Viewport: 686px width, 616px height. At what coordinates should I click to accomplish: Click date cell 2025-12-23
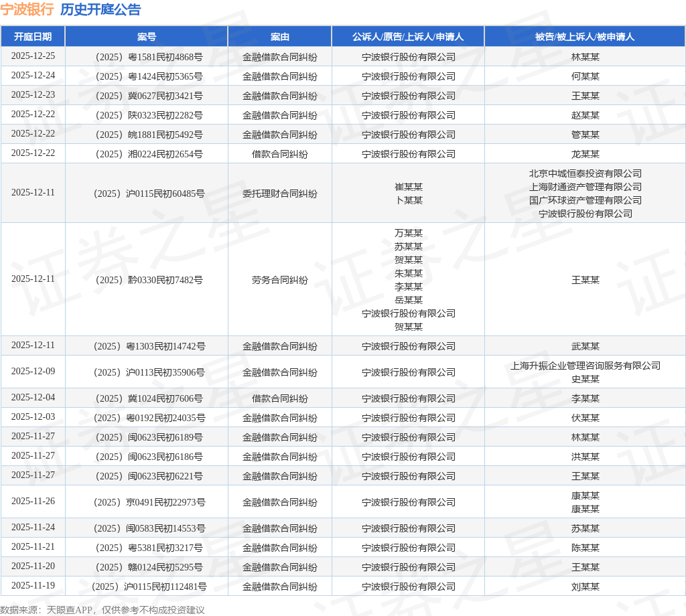coord(33,94)
